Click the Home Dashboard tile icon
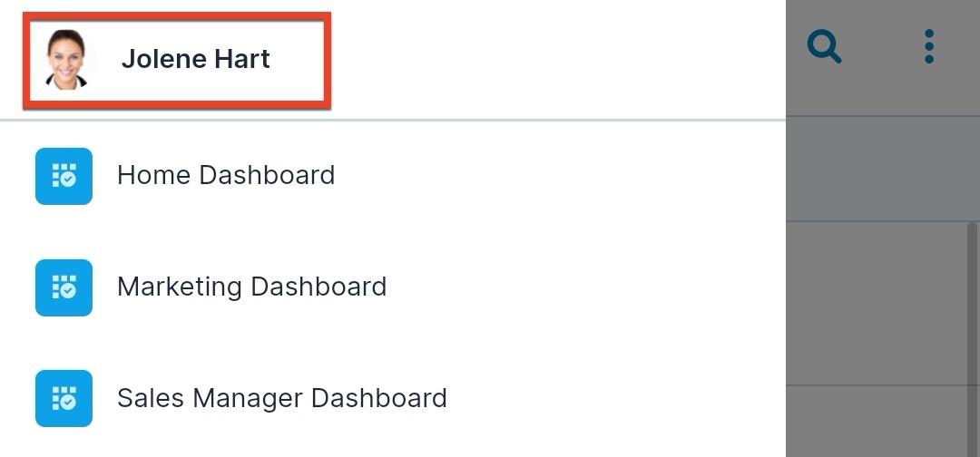The image size is (980, 457). [64, 176]
